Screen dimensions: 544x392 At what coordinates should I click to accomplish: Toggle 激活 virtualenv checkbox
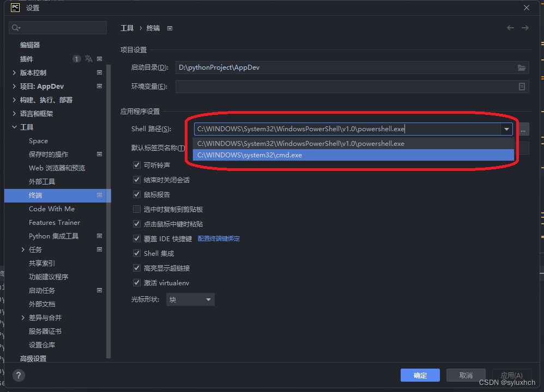[137, 283]
